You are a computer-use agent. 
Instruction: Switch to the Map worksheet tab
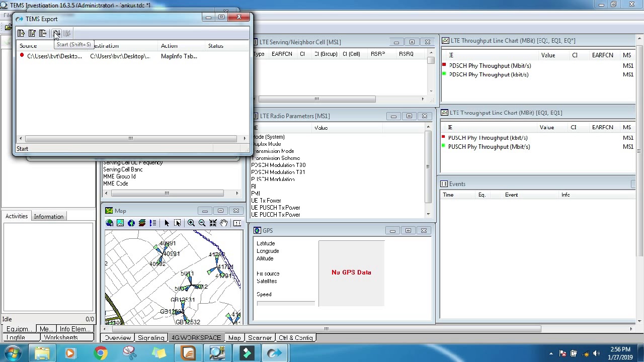pyautogui.click(x=234, y=338)
